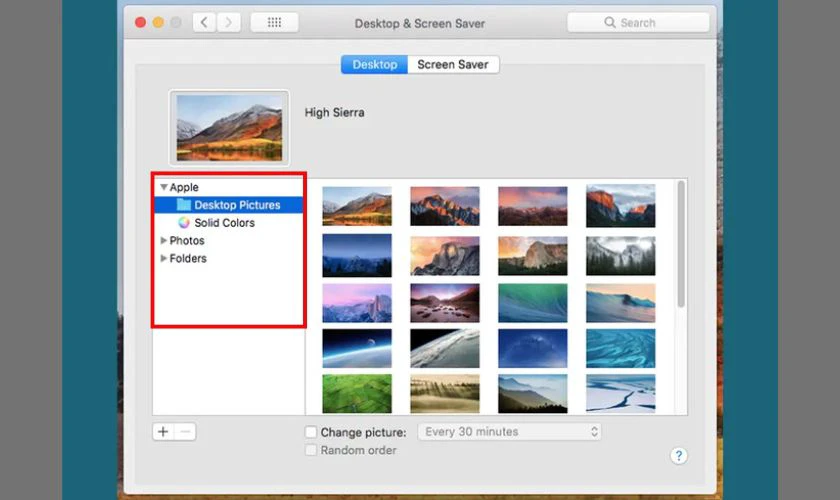Choose the El Capitan orange cliff thumbnail
This screenshot has width=840, height=500.
(x=620, y=206)
